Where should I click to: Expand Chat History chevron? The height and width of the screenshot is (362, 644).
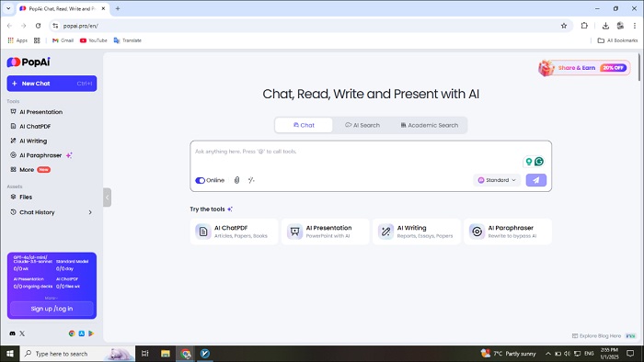click(x=90, y=212)
